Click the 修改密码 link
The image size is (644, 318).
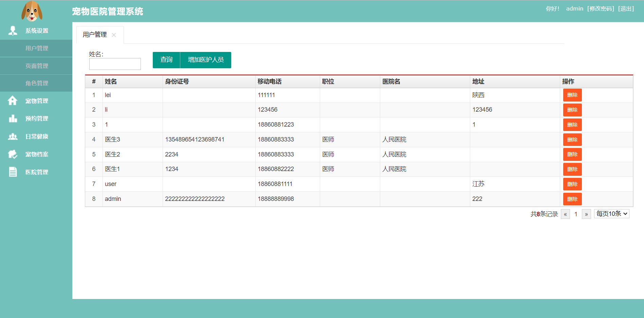(x=601, y=9)
